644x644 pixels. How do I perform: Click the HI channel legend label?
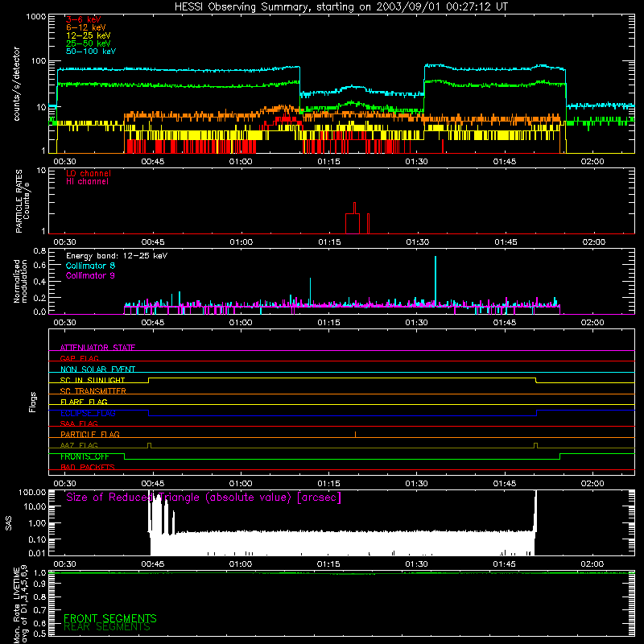click(x=87, y=182)
